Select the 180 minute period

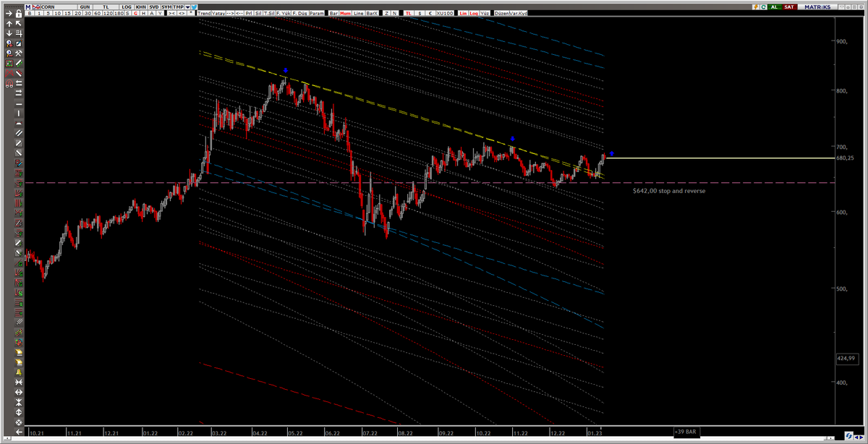[x=119, y=14]
